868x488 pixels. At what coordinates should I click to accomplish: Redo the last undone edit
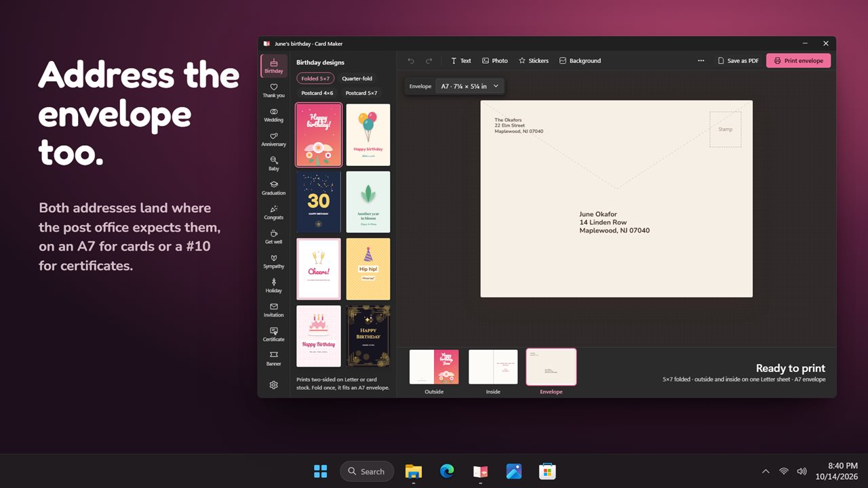tap(429, 60)
